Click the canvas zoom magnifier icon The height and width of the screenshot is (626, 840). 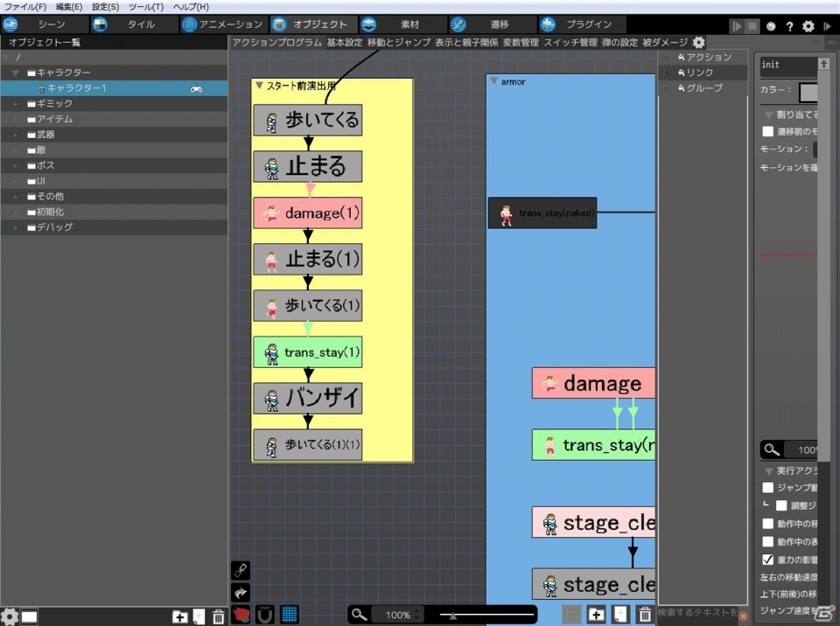pyautogui.click(x=360, y=615)
